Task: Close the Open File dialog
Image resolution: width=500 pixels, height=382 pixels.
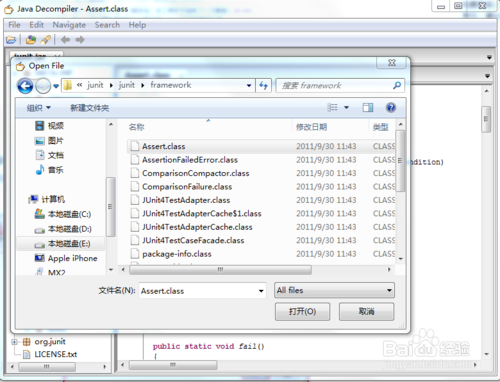Action: point(392,63)
